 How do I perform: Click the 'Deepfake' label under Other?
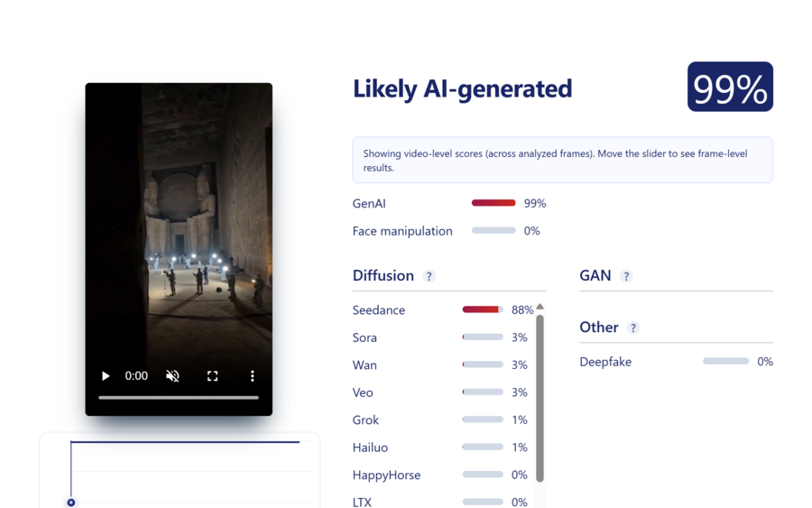coord(605,362)
